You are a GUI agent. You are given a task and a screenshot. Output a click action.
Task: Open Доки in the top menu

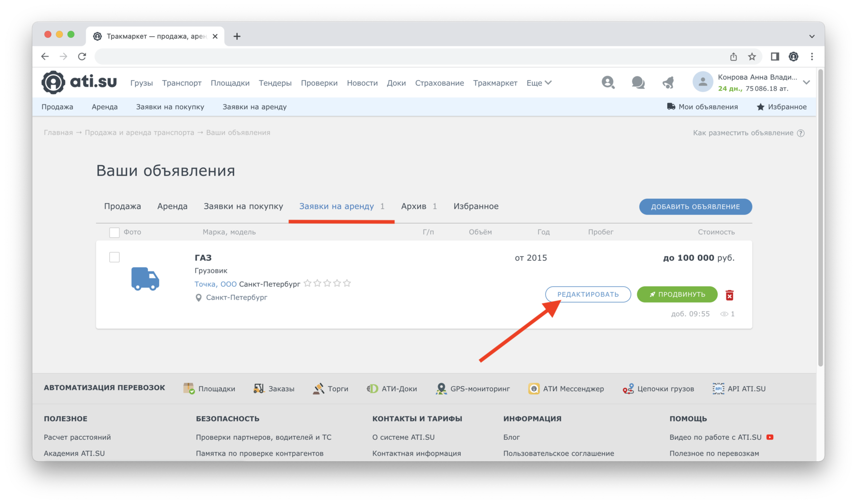coord(396,83)
